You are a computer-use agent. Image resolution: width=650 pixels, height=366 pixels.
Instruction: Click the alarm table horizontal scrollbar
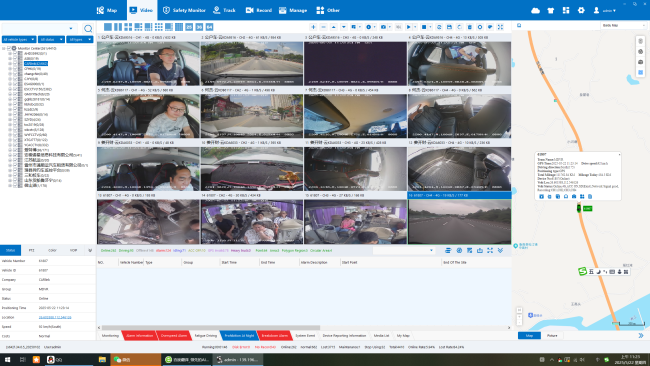tap(211, 327)
